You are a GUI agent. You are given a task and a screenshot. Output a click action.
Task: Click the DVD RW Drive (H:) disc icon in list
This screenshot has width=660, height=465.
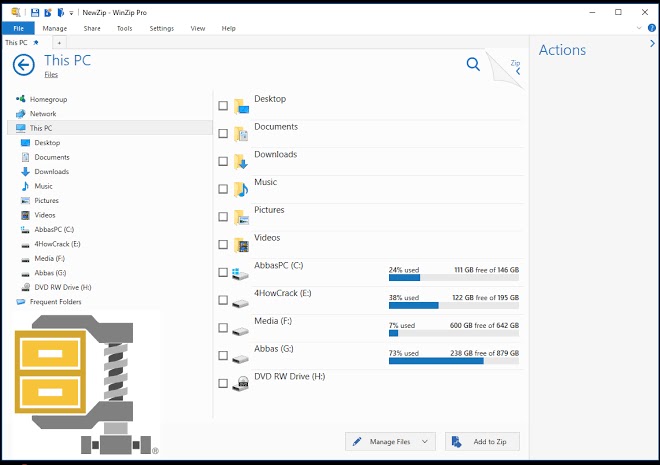(241, 383)
